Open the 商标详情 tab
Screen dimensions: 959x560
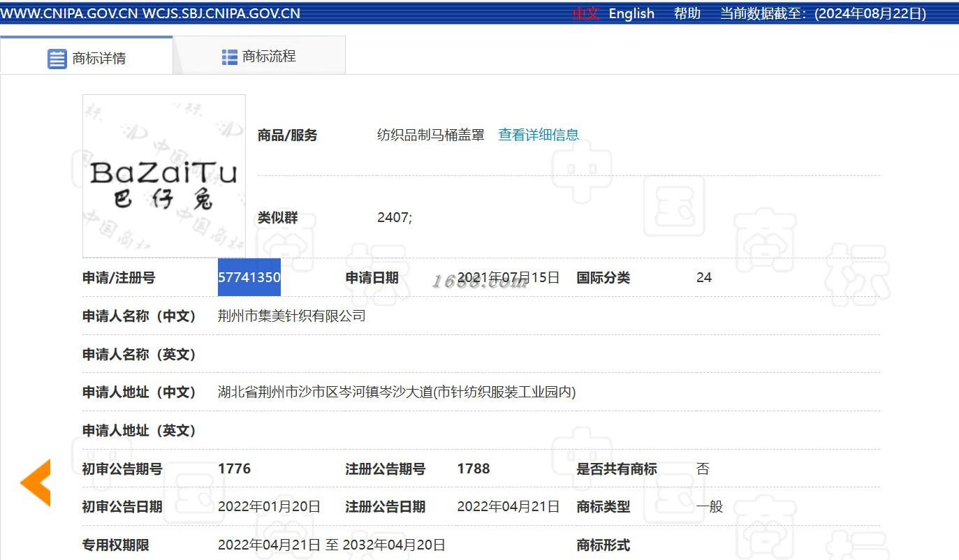click(x=87, y=56)
